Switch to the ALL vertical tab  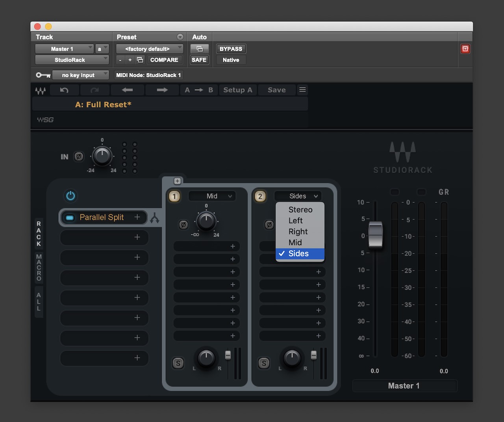(39, 301)
